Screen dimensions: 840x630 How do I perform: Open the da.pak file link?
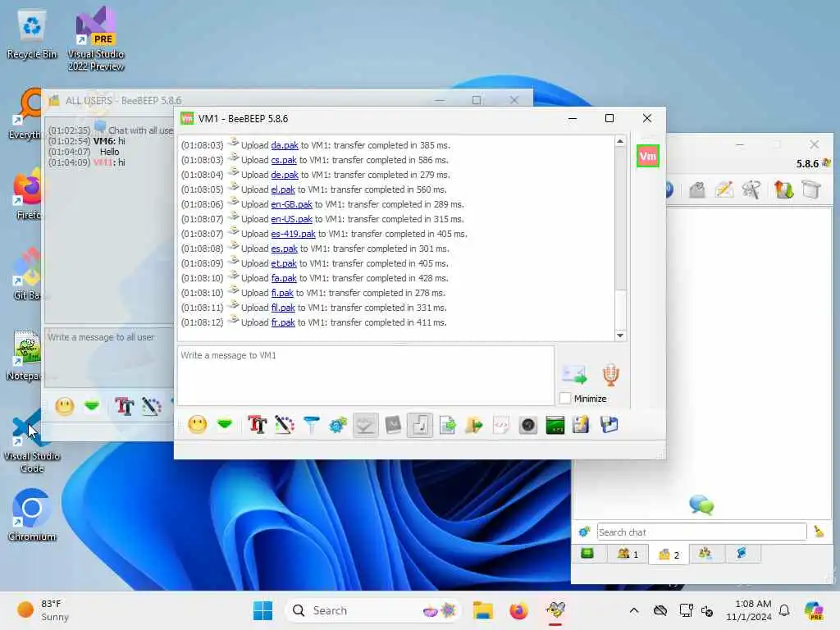coord(285,145)
